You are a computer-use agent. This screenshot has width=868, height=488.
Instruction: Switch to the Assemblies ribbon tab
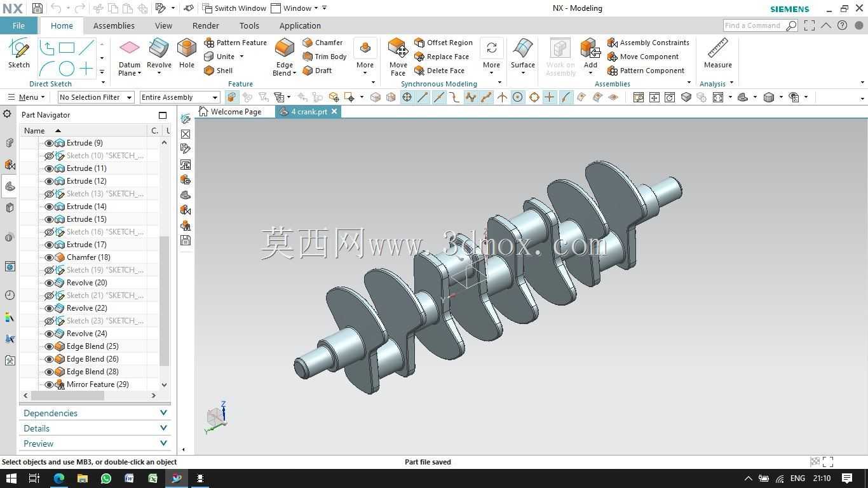[x=114, y=25]
